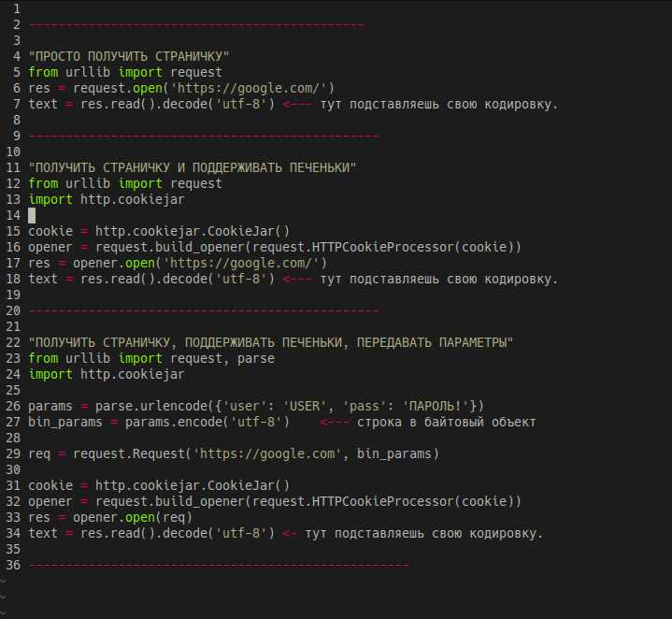Click "res = opener.open(req)" on line 33

tap(110, 517)
